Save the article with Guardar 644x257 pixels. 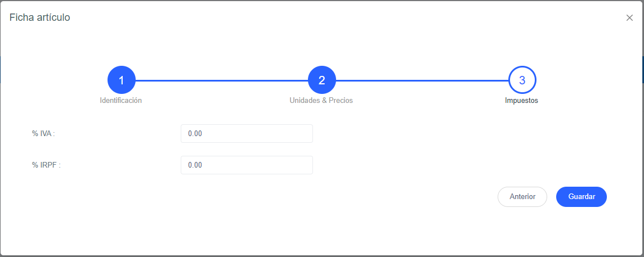pyautogui.click(x=581, y=197)
